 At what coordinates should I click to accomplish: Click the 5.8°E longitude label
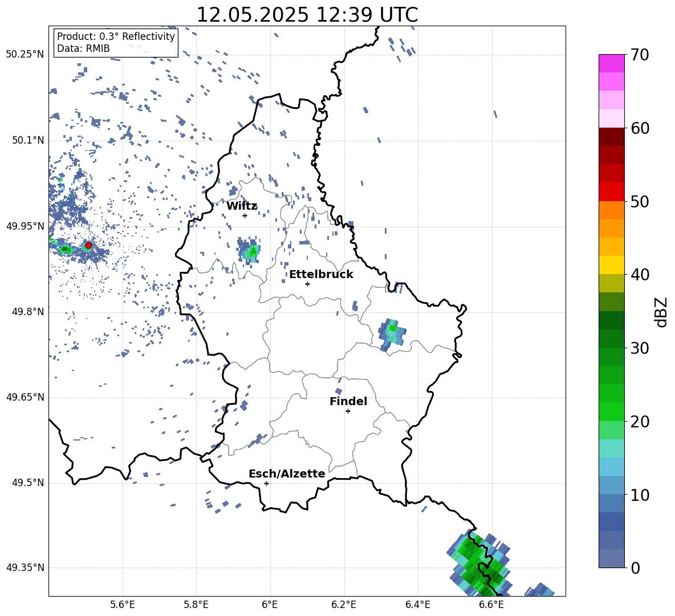(196, 605)
